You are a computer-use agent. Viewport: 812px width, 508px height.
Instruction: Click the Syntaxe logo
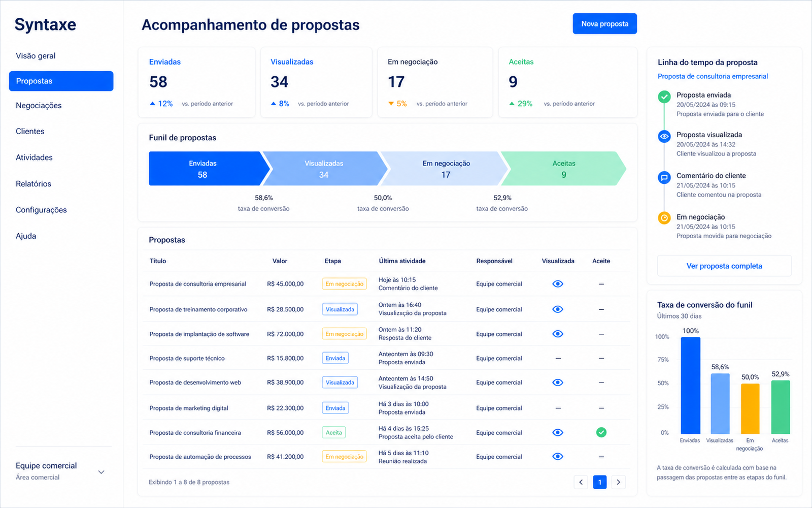[x=45, y=24]
